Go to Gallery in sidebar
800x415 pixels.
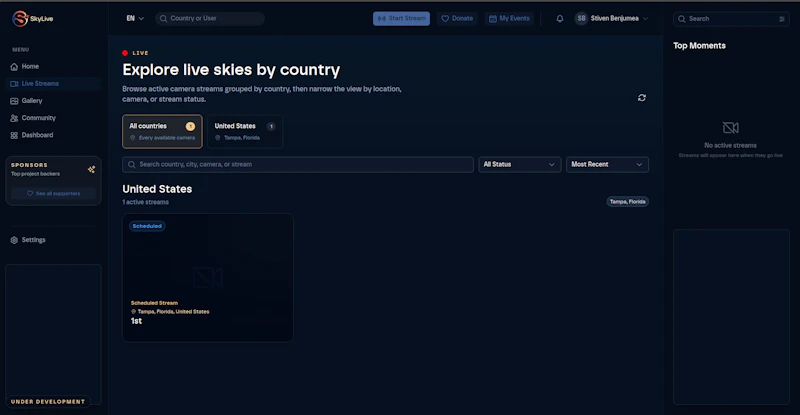(53, 101)
